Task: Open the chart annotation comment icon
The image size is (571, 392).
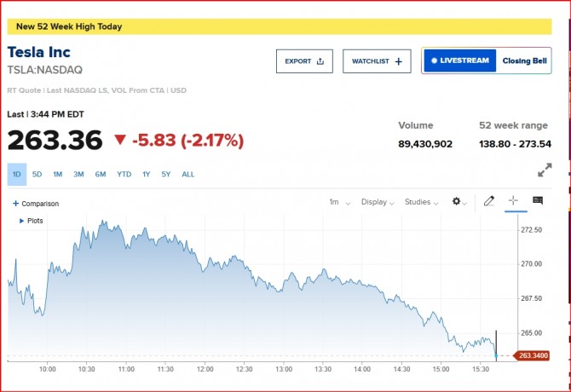Action: coord(538,201)
